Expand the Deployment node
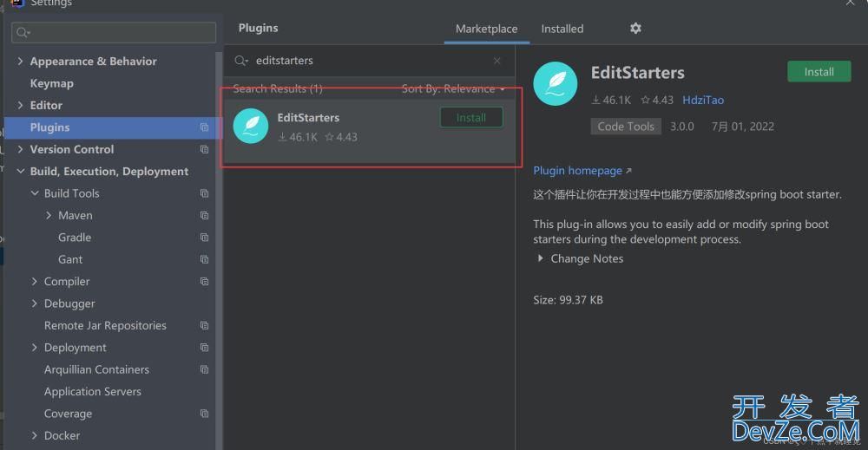 pyautogui.click(x=35, y=348)
